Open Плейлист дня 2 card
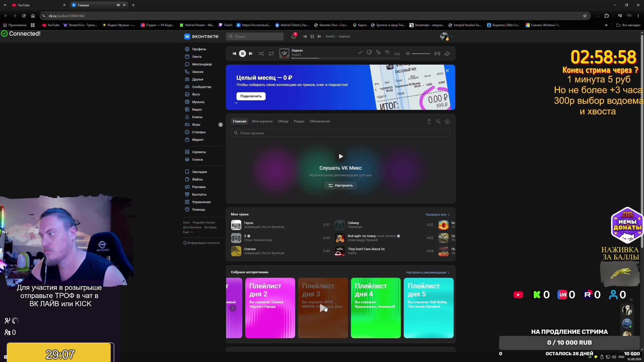 click(x=270, y=308)
